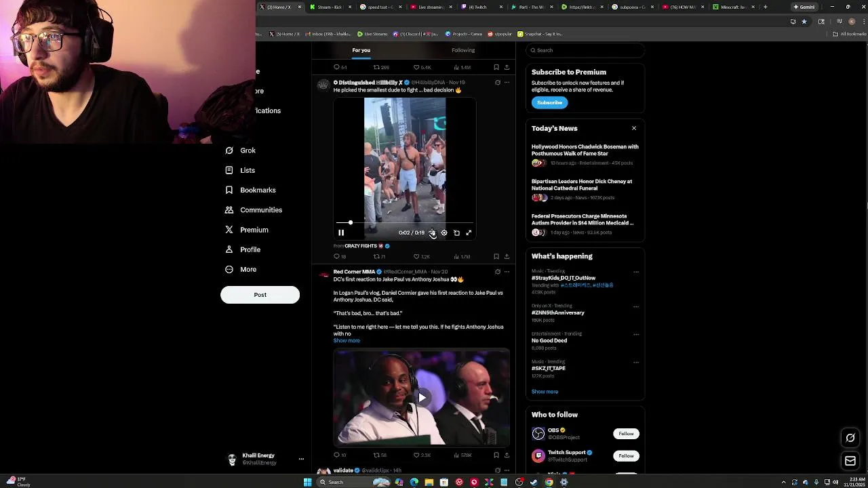The height and width of the screenshot is (488, 868).
Task: Open more options on Red Corner MMA post
Action: tap(507, 272)
